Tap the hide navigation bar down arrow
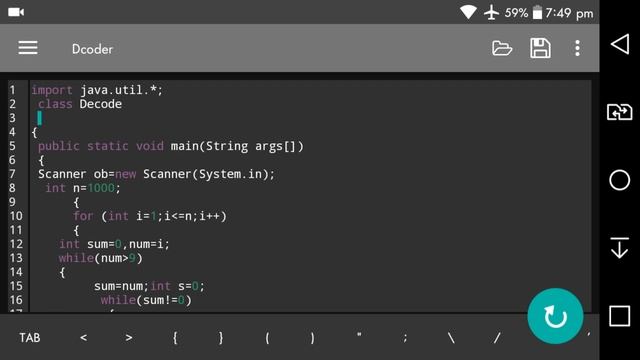Viewport: 640px width, 360px height. [x=620, y=248]
